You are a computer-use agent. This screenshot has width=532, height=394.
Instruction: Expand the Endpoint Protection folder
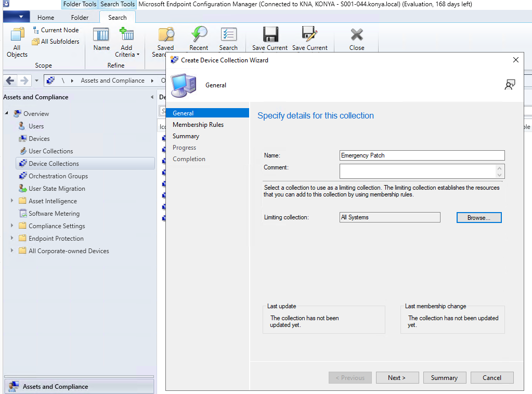click(x=12, y=238)
